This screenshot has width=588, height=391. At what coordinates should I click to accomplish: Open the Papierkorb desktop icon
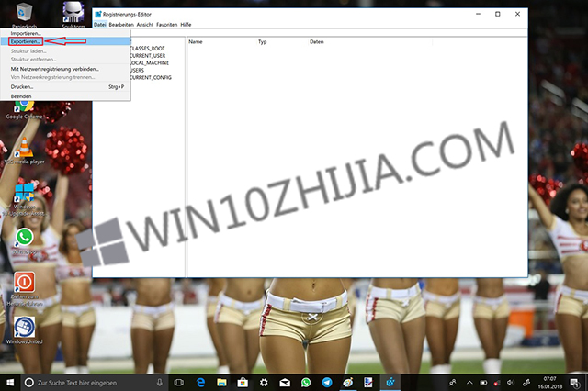[x=24, y=15]
